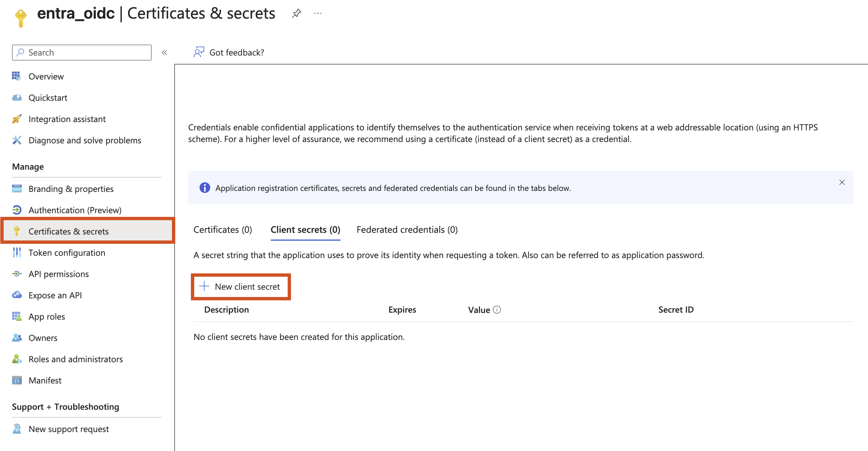Open Expose an API
This screenshot has height=451, width=868.
pyautogui.click(x=55, y=295)
